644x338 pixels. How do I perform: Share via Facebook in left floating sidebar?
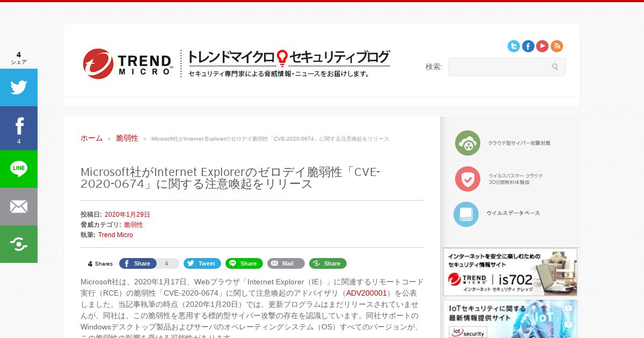click(x=19, y=128)
